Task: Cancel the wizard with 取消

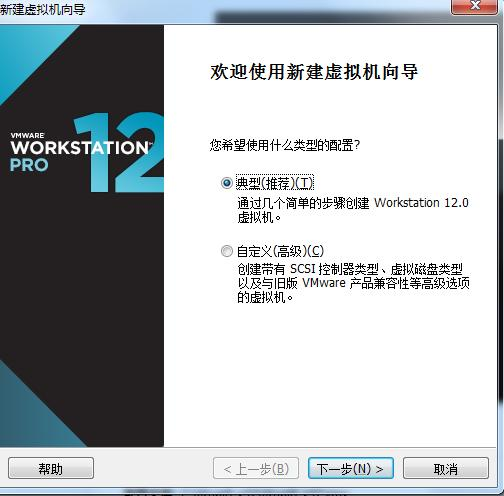Action: point(446,469)
